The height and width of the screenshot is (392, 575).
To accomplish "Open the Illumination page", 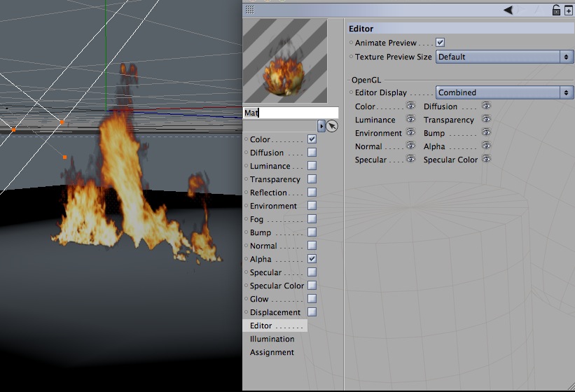I will [272, 339].
